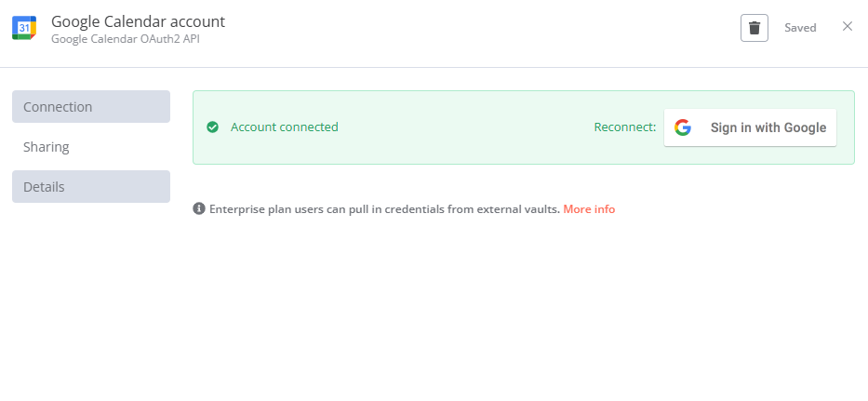Open the Connection tab
Screen dimensions: 868x401
(x=91, y=106)
